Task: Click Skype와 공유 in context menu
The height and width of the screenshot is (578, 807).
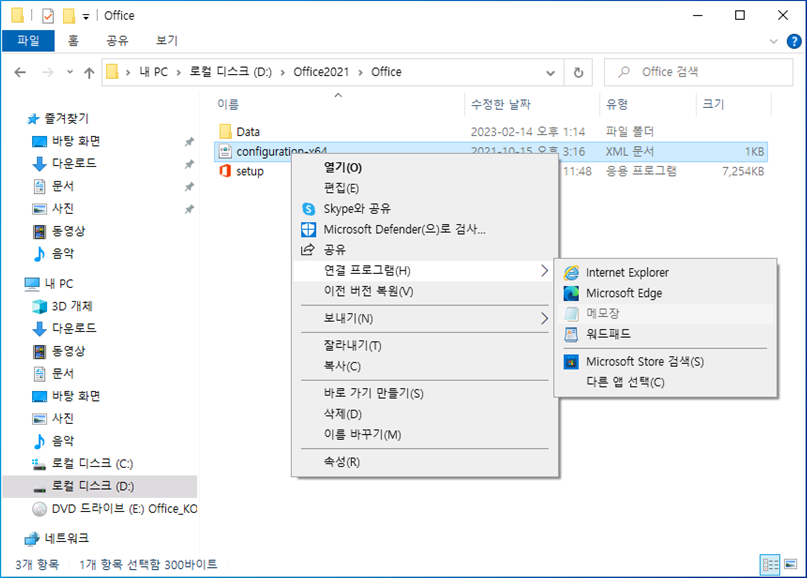Action: (x=425, y=208)
